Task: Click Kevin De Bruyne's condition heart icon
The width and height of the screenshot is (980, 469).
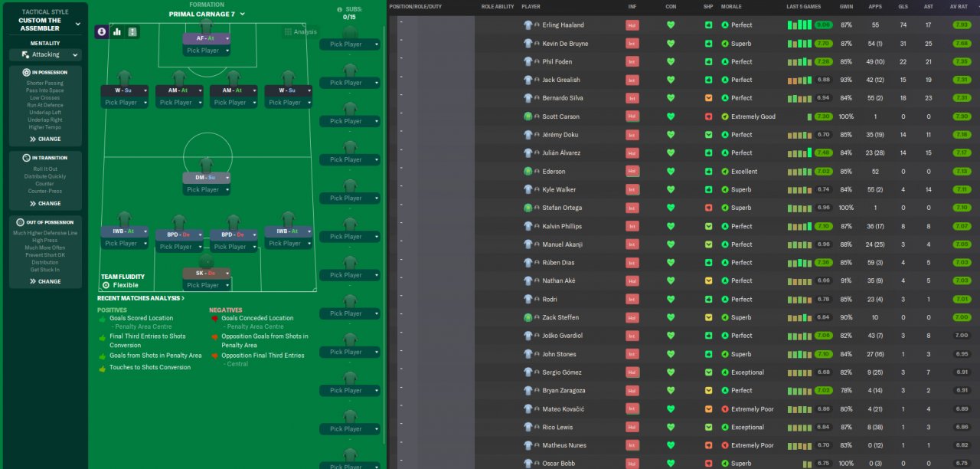Action: 671,43
